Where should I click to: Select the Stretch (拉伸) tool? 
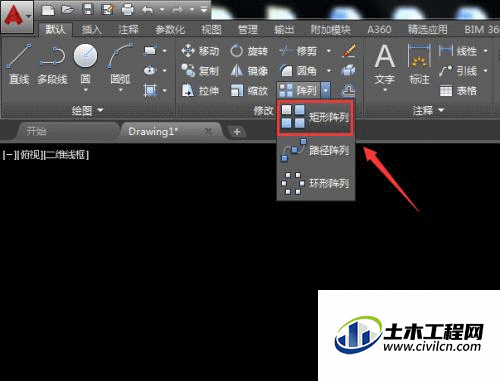[200, 90]
